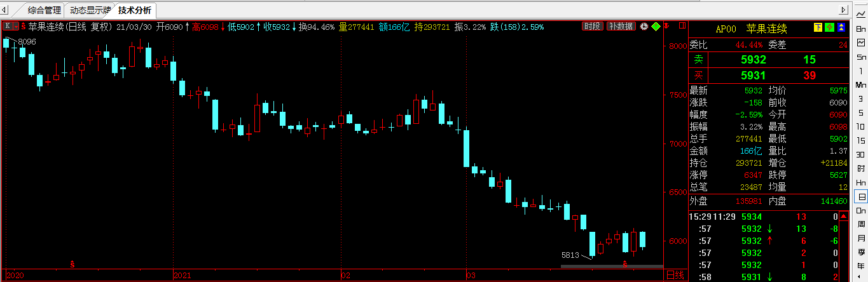
Task: Switch to 年 yearly period
Action: [x=861, y=265]
